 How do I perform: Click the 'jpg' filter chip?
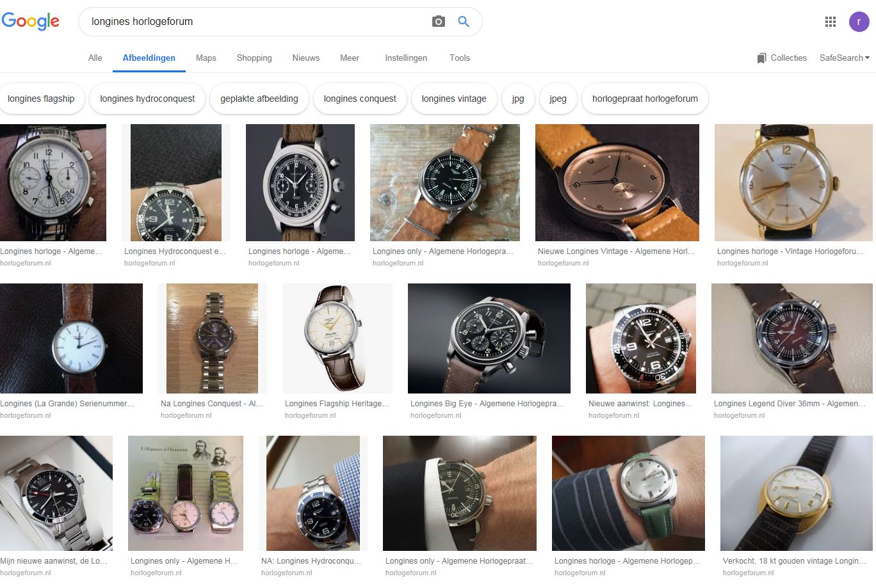pos(518,99)
